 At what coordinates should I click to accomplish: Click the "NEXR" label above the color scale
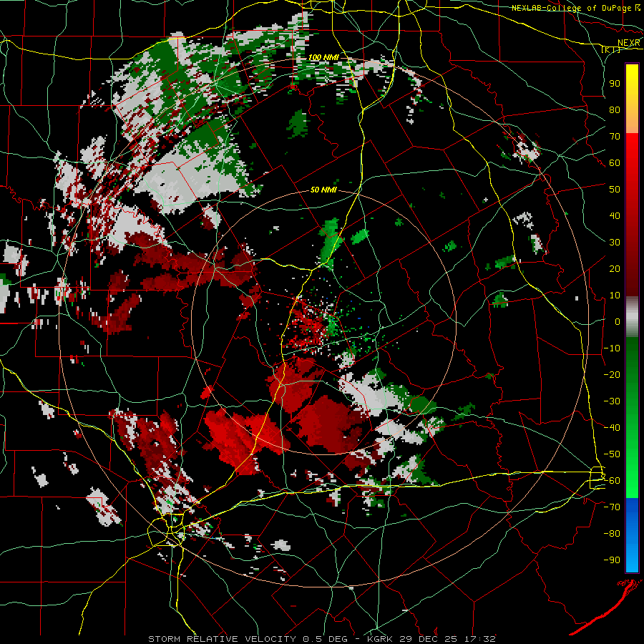click(628, 43)
